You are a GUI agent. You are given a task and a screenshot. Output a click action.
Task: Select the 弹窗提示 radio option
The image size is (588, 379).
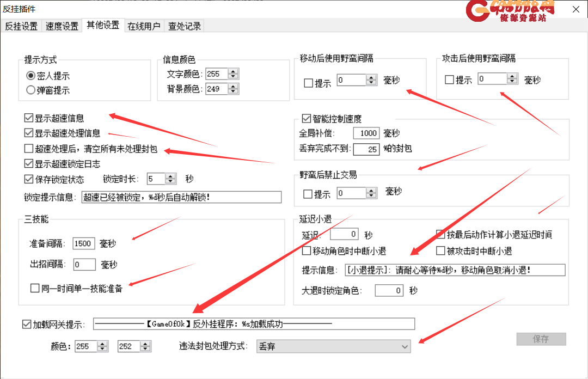tap(31, 90)
